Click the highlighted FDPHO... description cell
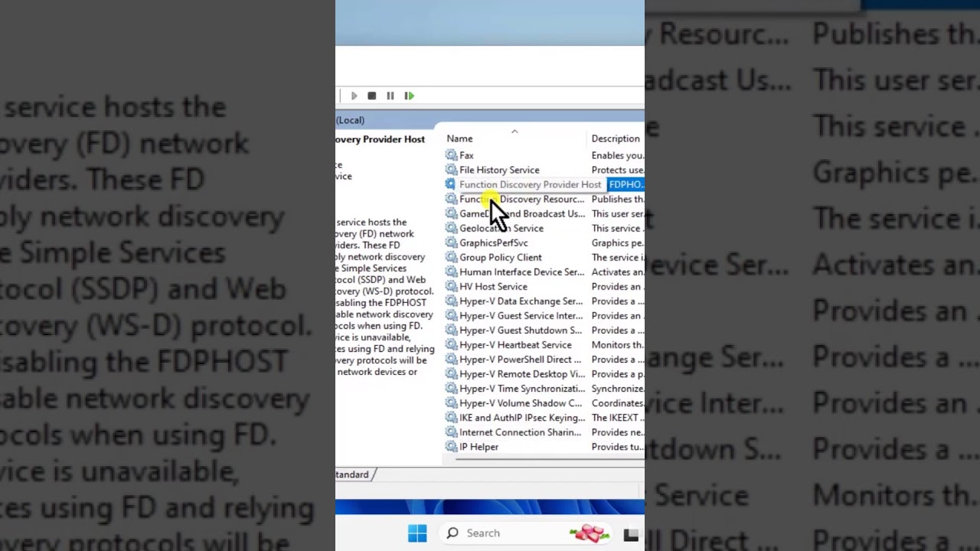 pyautogui.click(x=626, y=184)
